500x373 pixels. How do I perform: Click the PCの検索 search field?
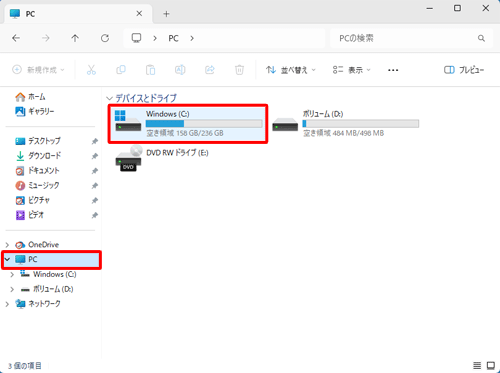tap(411, 38)
